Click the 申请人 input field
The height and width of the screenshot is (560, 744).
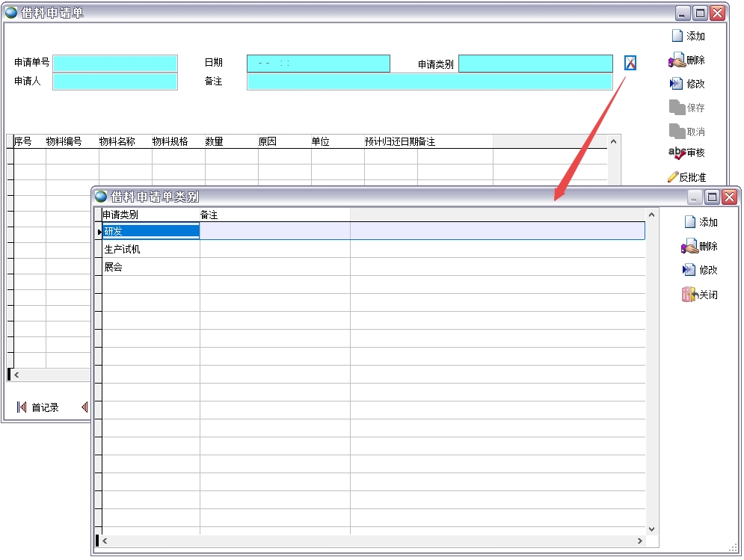coord(115,81)
